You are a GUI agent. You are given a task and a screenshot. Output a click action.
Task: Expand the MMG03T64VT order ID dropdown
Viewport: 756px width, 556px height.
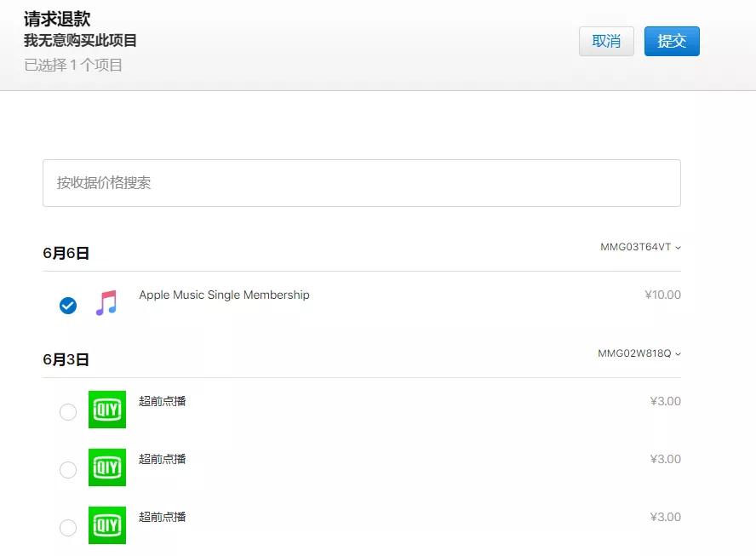pyautogui.click(x=640, y=247)
